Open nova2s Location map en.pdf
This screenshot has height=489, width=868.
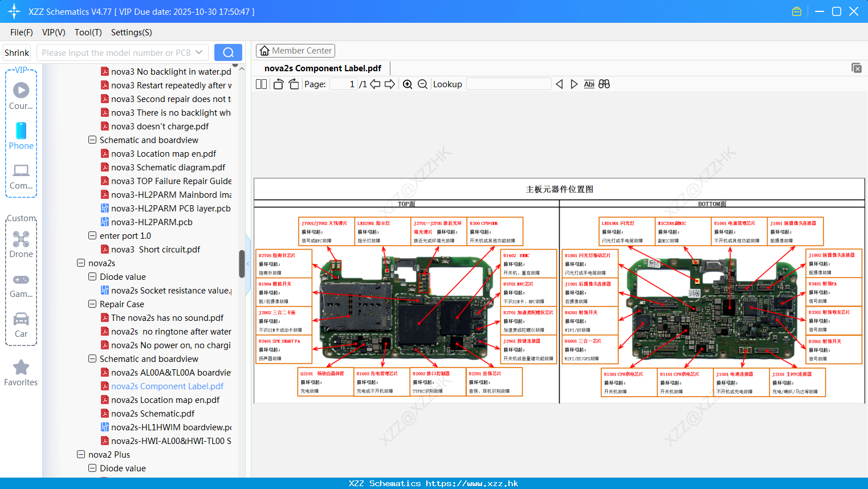click(x=165, y=400)
